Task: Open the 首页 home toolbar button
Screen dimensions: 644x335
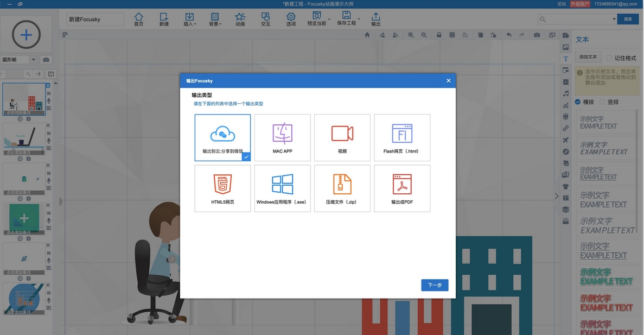Action: click(139, 19)
